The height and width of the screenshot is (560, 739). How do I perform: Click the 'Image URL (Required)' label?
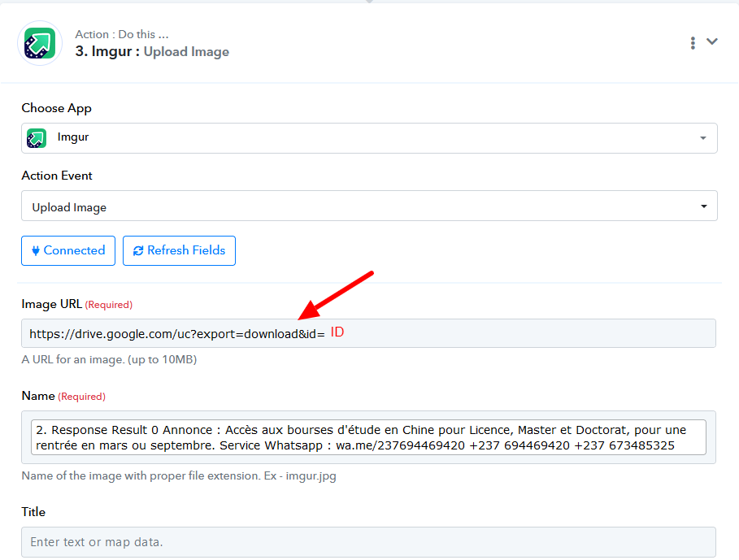(76, 304)
